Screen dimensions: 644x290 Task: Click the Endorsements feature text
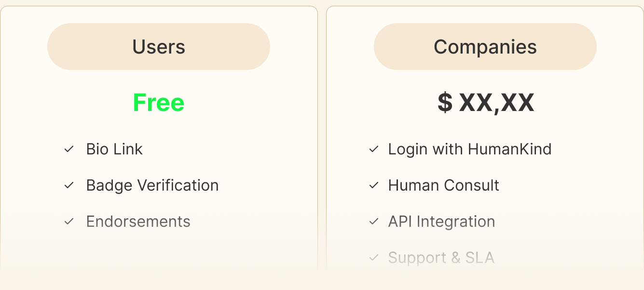[x=138, y=221]
